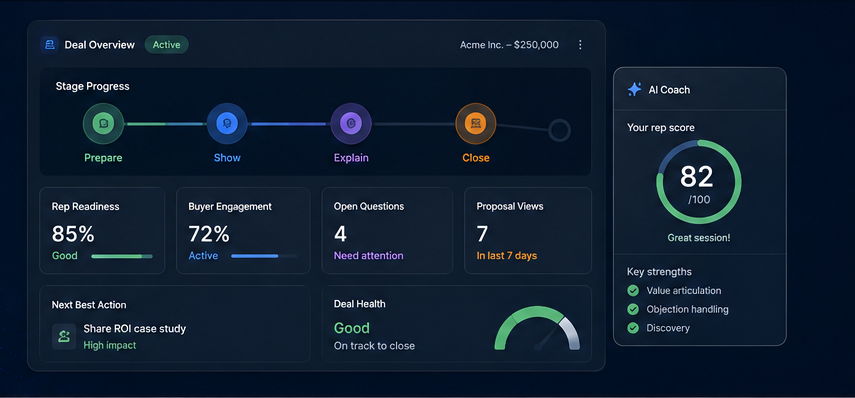
Task: Click the Acme Inc. – $250,000 text
Action: pos(509,45)
